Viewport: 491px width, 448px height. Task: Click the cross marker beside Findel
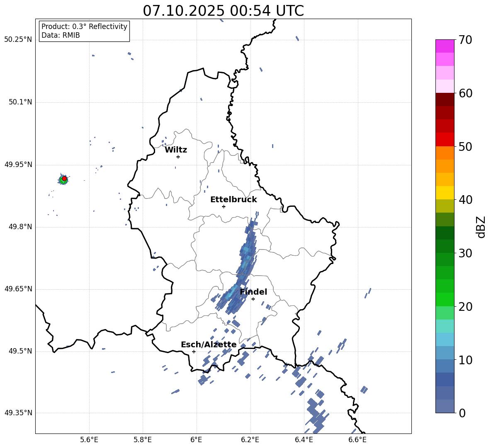click(253, 299)
